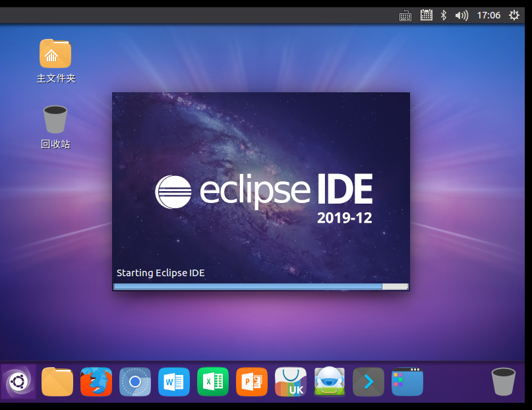Image resolution: width=532 pixels, height=410 pixels.
Task: Click the keyboard input method tray icon
Action: pyautogui.click(x=405, y=16)
